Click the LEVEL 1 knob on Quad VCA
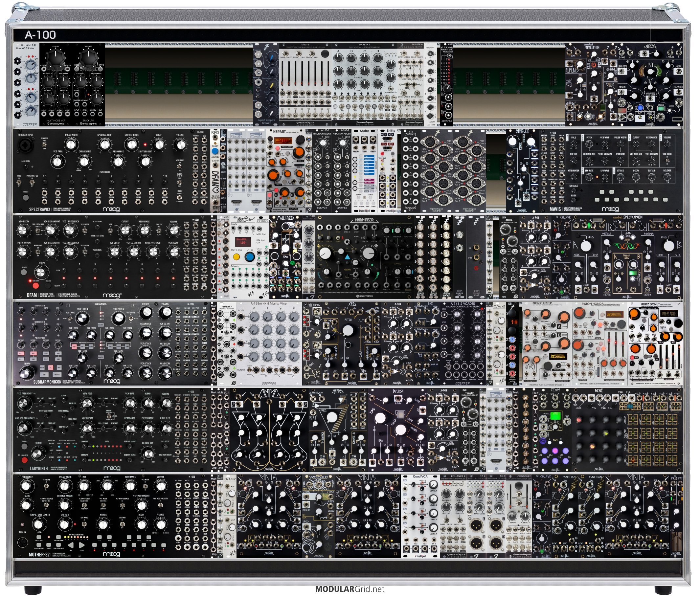 [434, 484]
